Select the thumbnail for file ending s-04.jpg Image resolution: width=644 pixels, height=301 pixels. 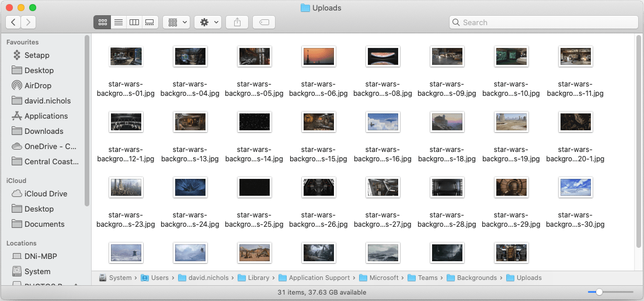[x=190, y=56]
